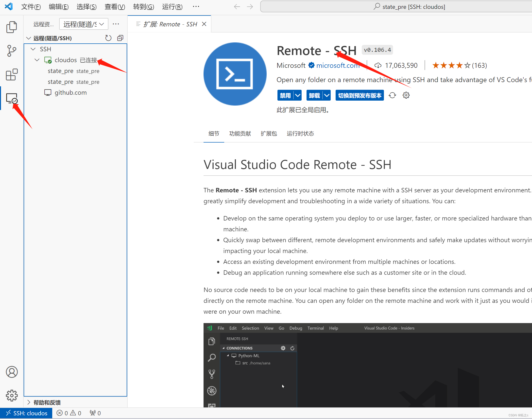Open the 转到(G) menu
The image size is (532, 419).
click(x=144, y=7)
